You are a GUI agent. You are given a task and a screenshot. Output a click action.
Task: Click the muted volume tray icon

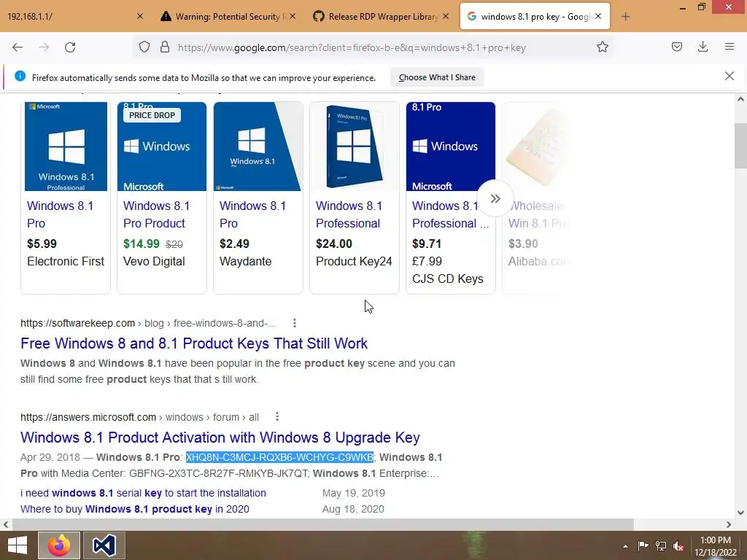678,546
